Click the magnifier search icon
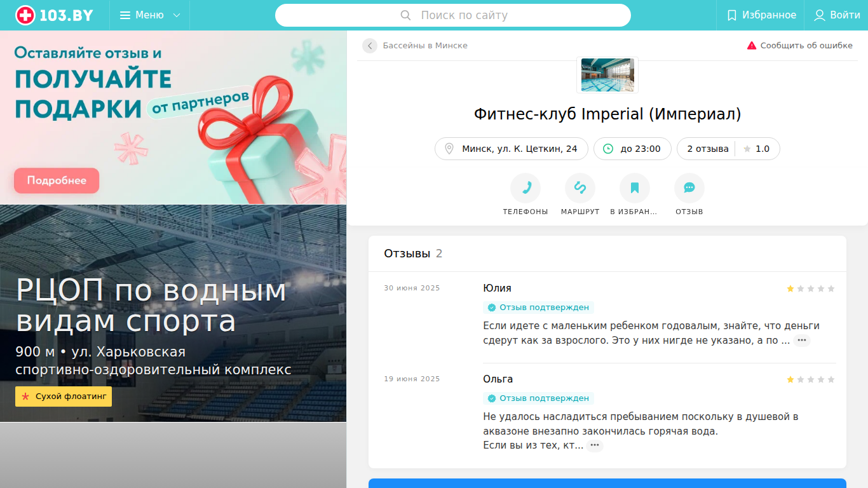The image size is (868, 488). pyautogui.click(x=405, y=15)
